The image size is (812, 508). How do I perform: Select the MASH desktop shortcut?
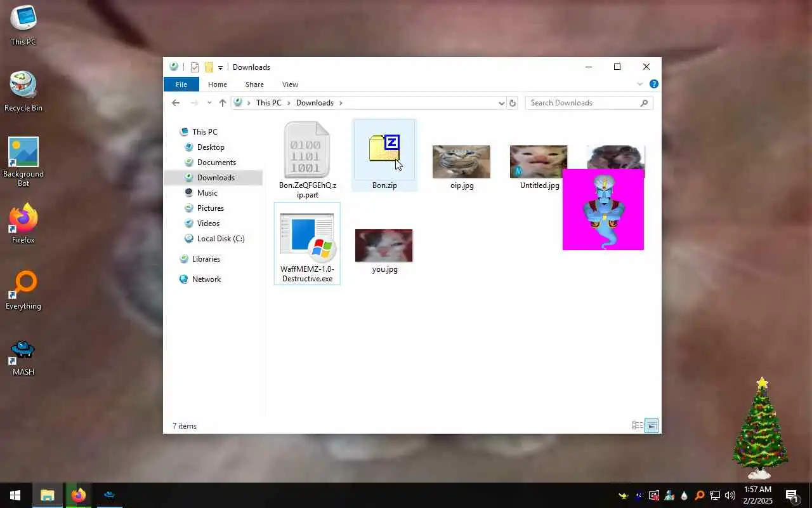point(23,357)
